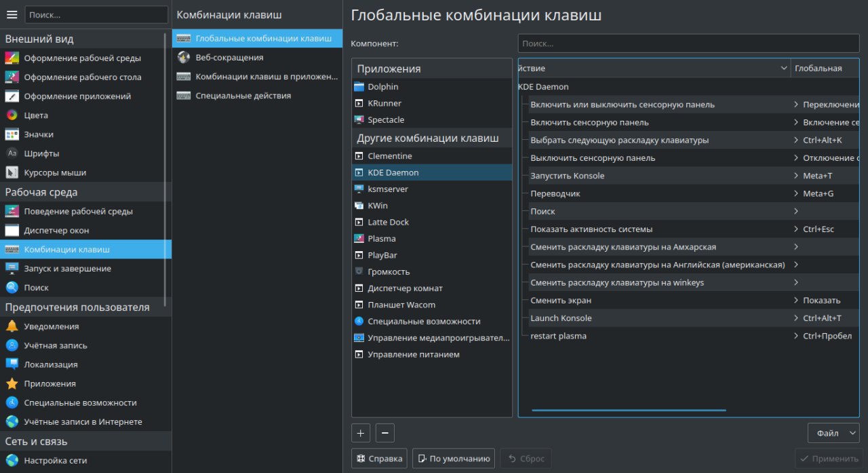Expand Показать активность системы row
868x473 pixels.
[x=796, y=229]
